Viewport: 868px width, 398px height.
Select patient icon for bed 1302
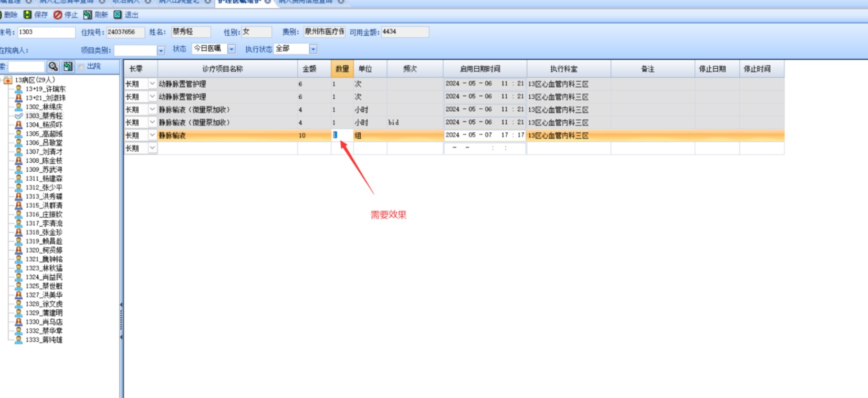(x=18, y=107)
